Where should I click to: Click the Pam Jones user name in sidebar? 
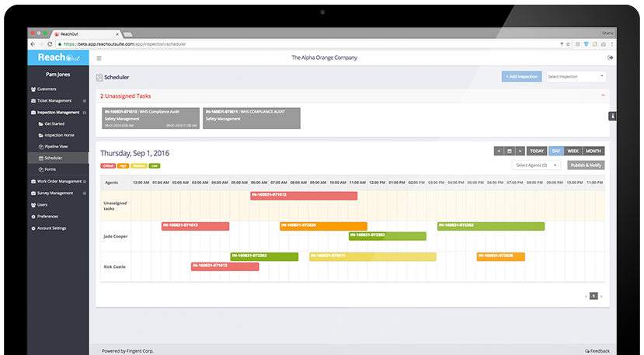58,75
